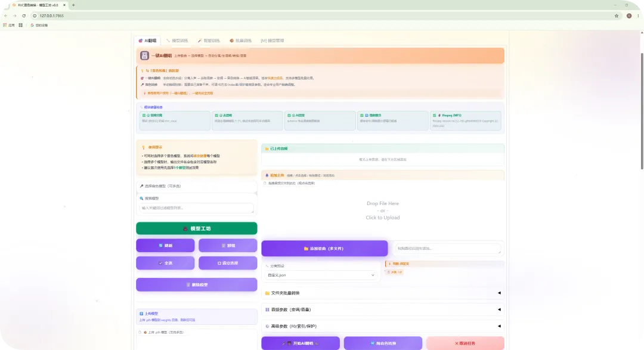Open the 模型管理 tab

pos(273,41)
